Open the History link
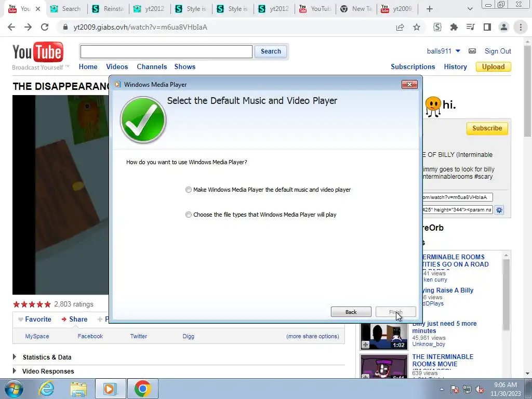 pos(455,67)
